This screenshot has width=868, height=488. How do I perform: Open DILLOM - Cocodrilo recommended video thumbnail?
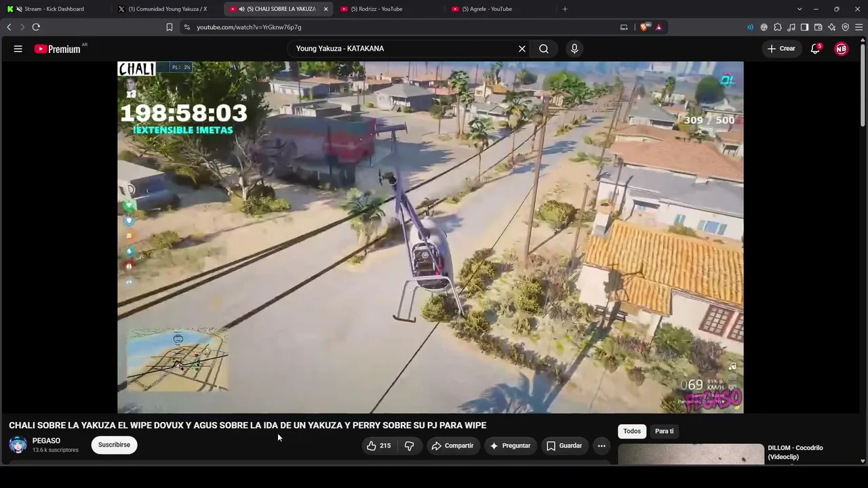pyautogui.click(x=691, y=454)
